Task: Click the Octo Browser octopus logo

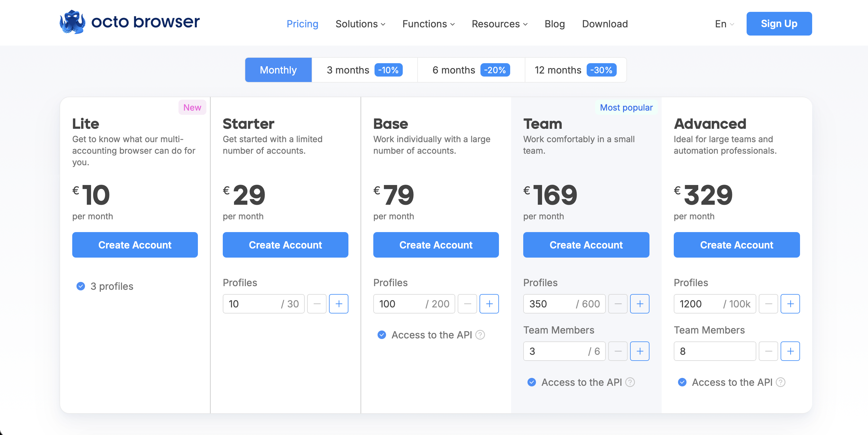Action: 73,22
